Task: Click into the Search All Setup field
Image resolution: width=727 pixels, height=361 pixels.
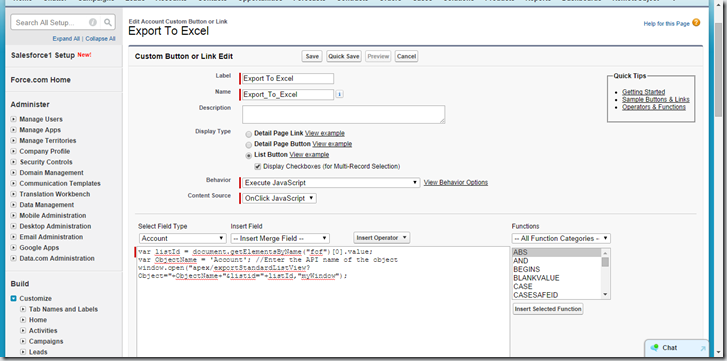Action: [51, 22]
